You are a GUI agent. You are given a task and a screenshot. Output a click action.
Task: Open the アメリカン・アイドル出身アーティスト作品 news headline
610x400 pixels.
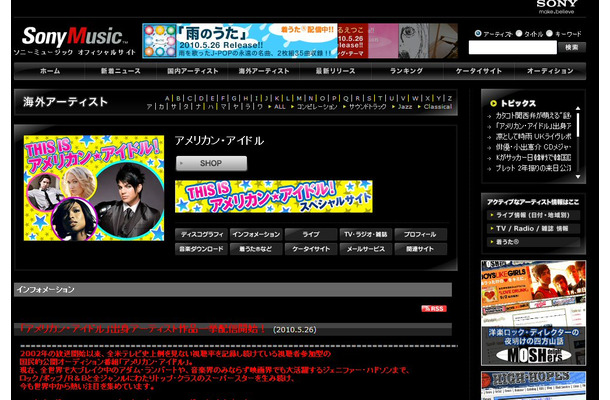tap(142, 329)
